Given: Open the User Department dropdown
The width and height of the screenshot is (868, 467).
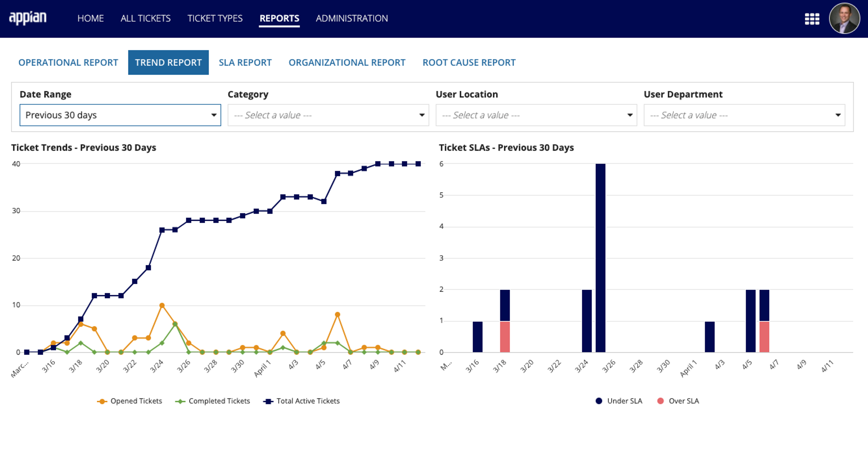Looking at the screenshot, I should point(744,115).
